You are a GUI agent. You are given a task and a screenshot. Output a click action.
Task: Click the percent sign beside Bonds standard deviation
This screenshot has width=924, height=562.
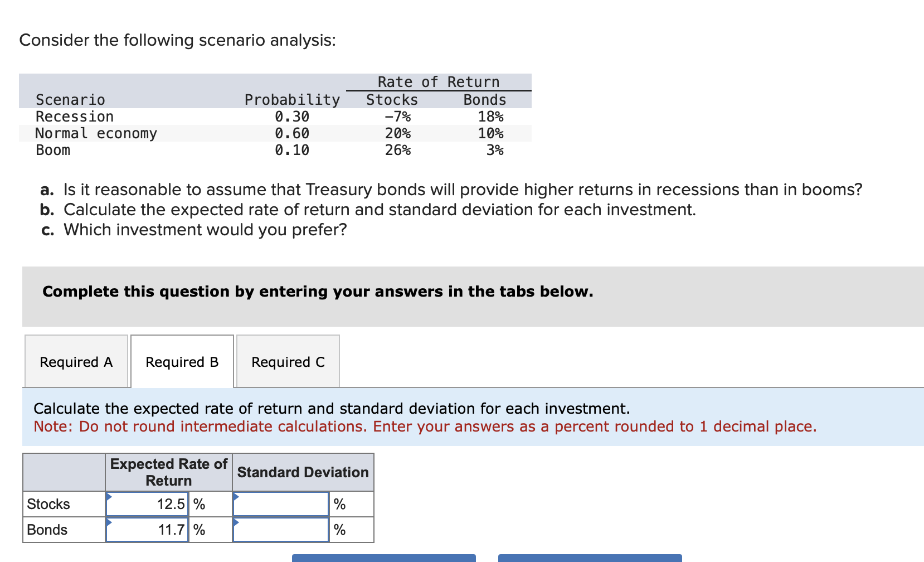(339, 530)
